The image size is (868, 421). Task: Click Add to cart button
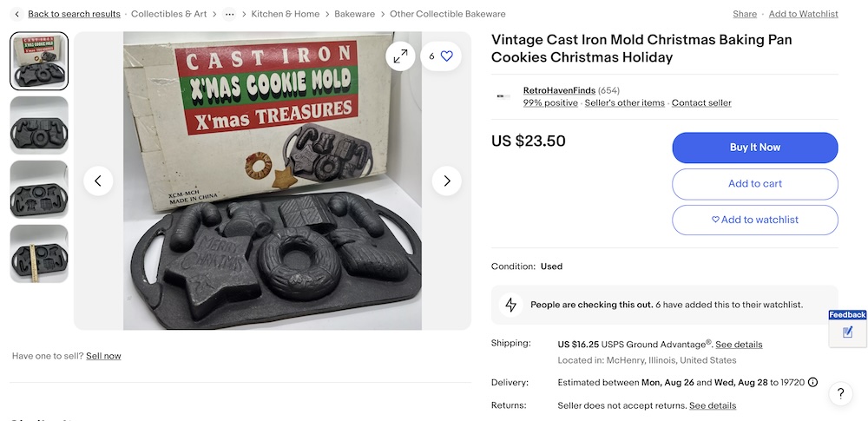click(754, 183)
